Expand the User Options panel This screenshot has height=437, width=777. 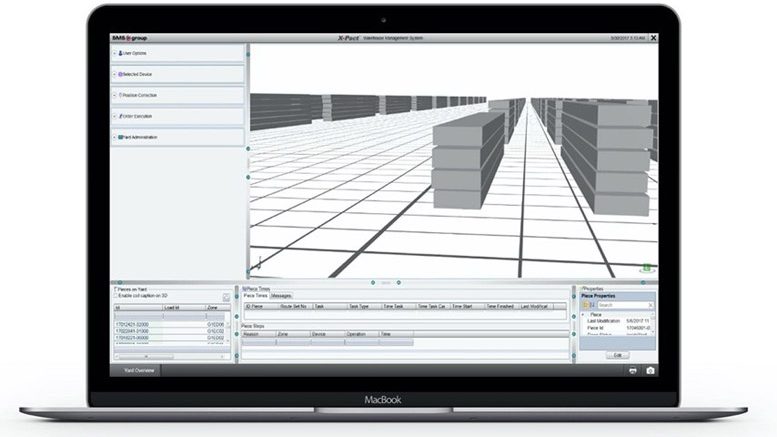click(x=114, y=53)
